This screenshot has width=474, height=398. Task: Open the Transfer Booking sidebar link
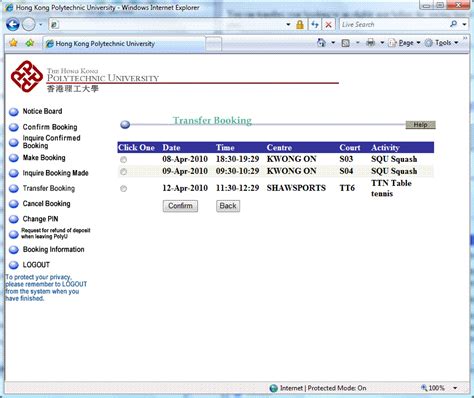click(x=49, y=188)
